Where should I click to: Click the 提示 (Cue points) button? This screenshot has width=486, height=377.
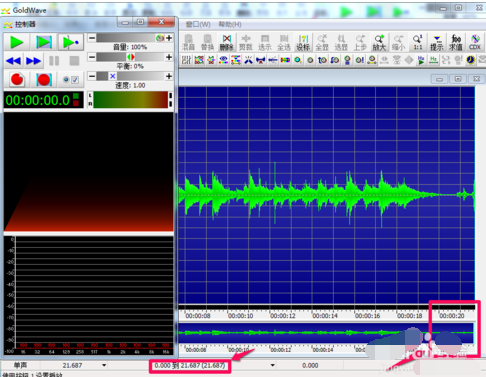(437, 43)
